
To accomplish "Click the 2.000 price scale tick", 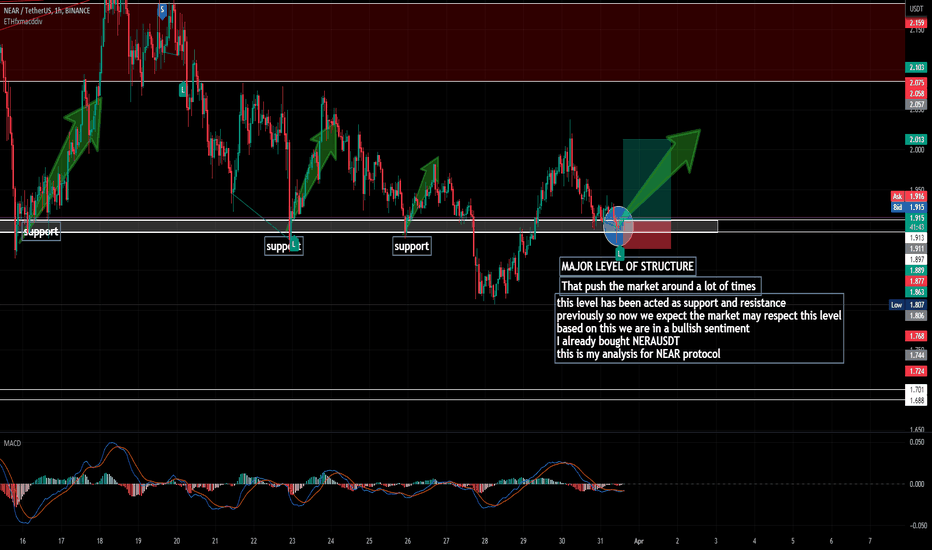I will click(x=917, y=150).
